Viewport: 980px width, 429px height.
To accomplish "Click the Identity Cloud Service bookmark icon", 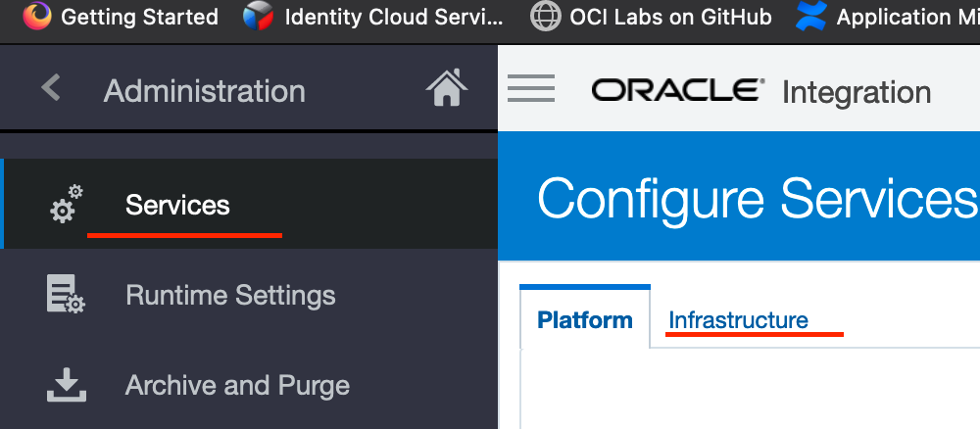I will pyautogui.click(x=259, y=16).
